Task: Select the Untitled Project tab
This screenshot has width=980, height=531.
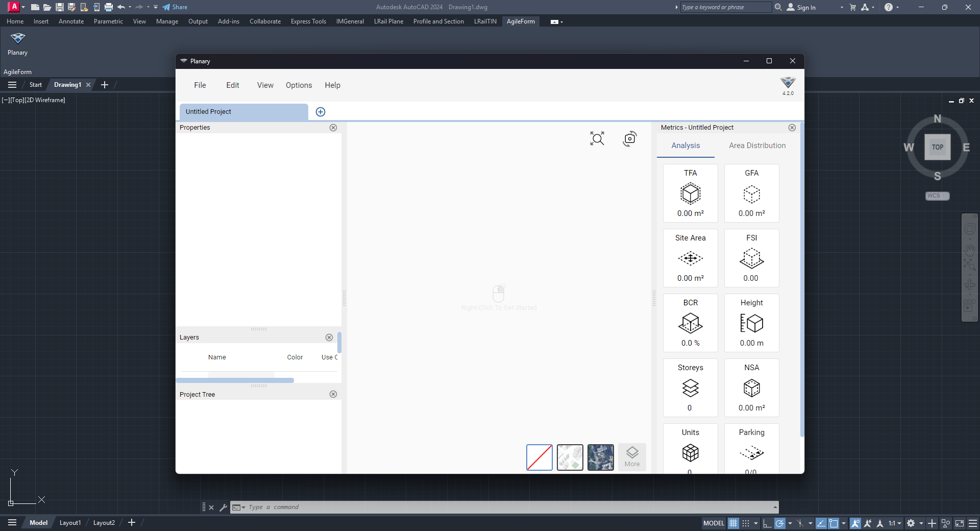Action: 243,112
